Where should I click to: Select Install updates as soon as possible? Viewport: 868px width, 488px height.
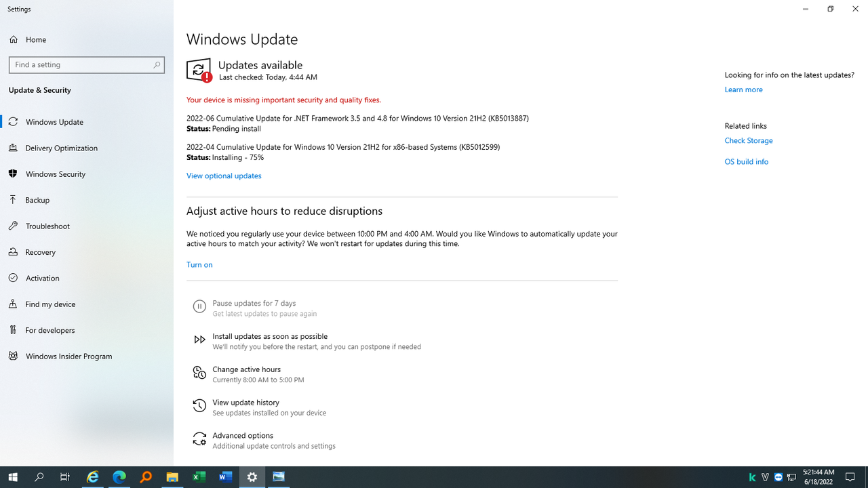point(270,336)
